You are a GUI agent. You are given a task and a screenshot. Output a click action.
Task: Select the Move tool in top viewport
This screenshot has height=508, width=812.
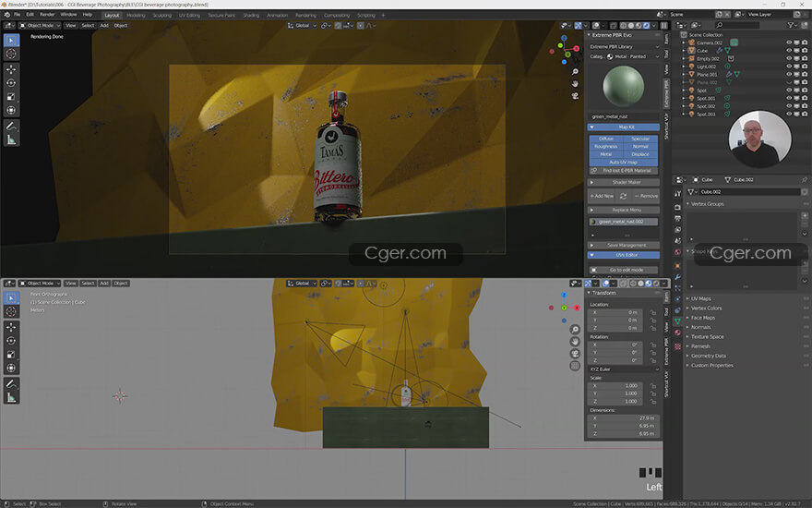(11, 69)
